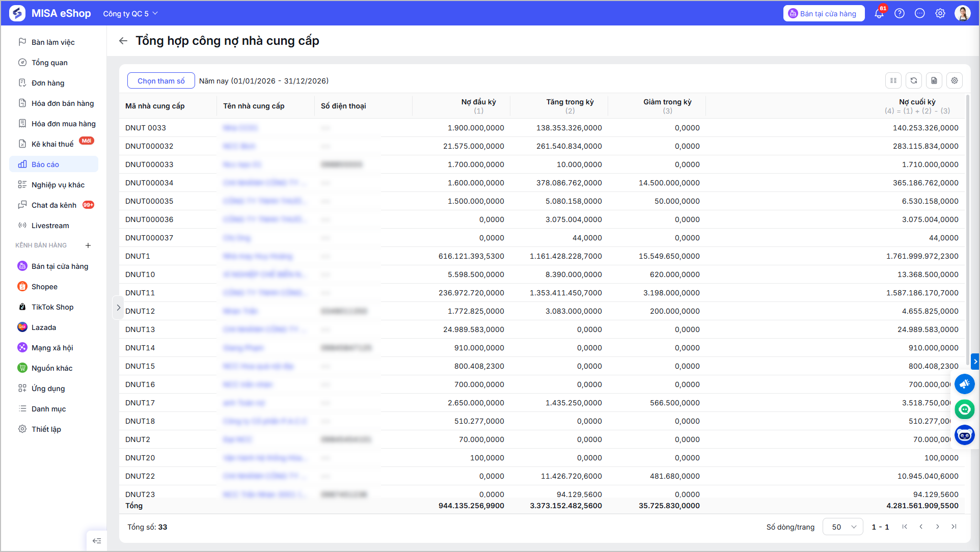Go back using the arrow beside title
This screenshot has height=552, width=980.
coord(123,41)
